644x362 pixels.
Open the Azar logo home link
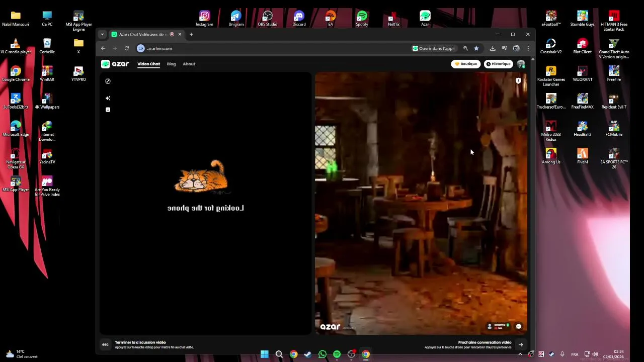coord(115,64)
